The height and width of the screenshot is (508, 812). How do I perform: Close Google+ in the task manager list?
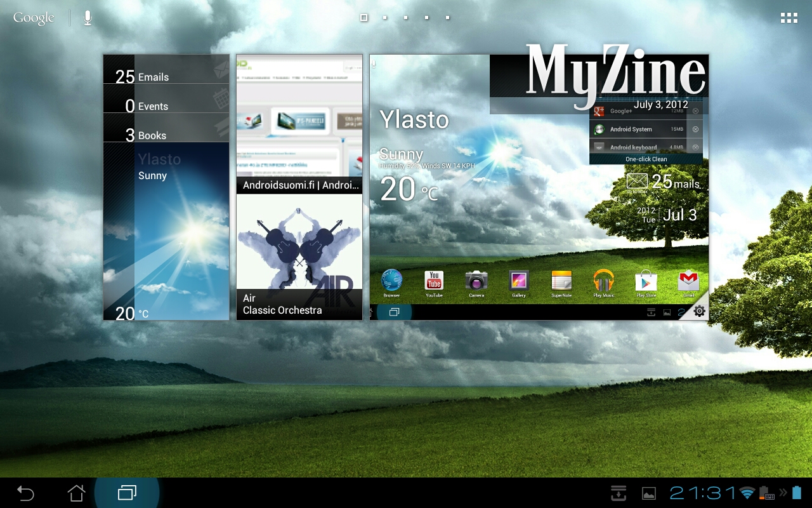695,111
